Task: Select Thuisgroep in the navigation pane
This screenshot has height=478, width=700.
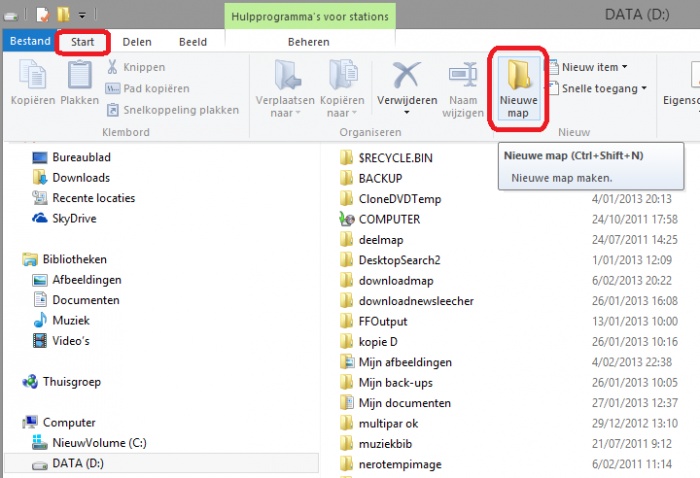Action: click(x=62, y=382)
